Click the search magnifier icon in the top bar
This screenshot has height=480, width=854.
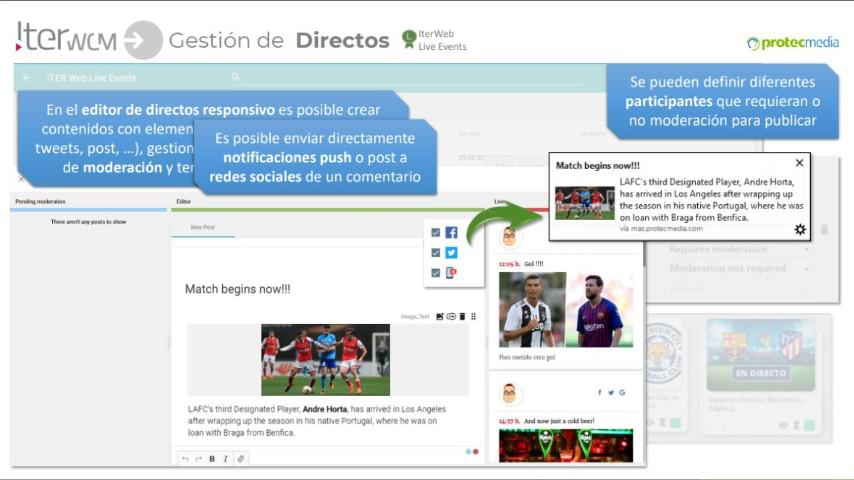tap(235, 77)
